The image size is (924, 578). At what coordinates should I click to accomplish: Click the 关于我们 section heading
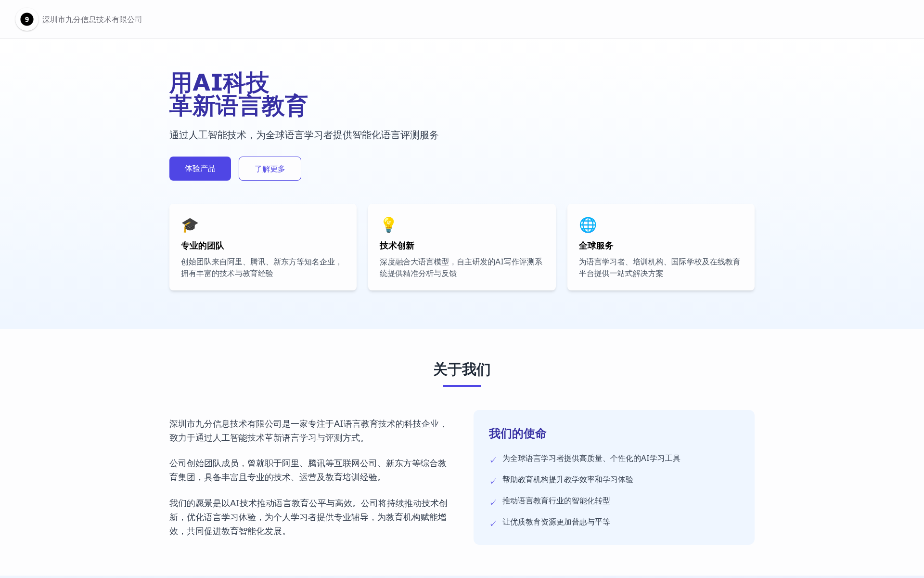(x=462, y=369)
